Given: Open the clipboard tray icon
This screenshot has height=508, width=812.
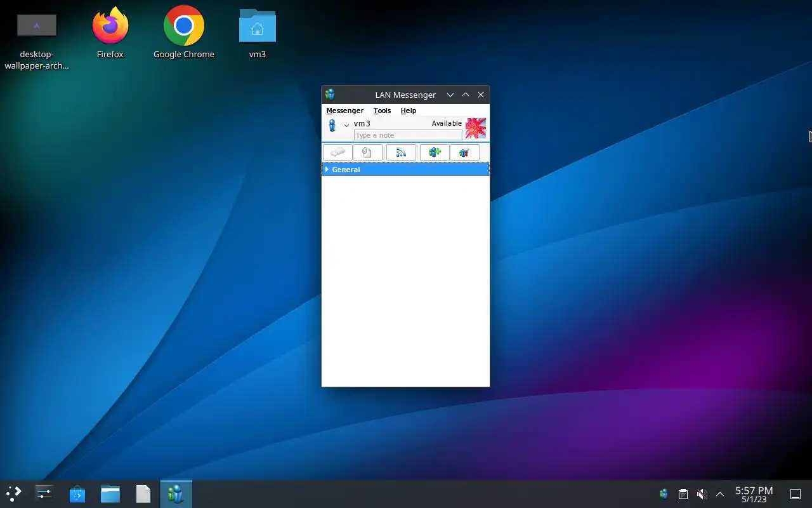Looking at the screenshot, I should coord(683,493).
